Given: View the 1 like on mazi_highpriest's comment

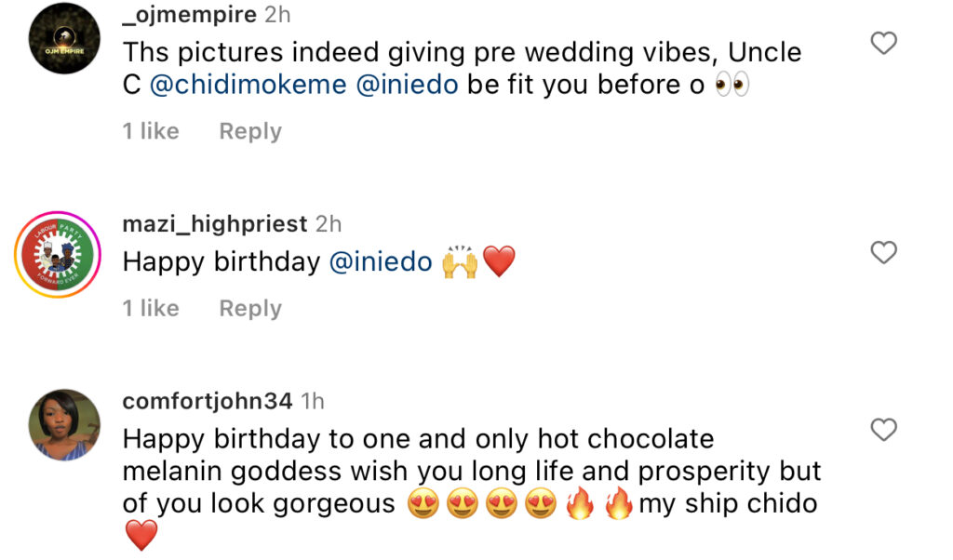Looking at the screenshot, I should (150, 309).
